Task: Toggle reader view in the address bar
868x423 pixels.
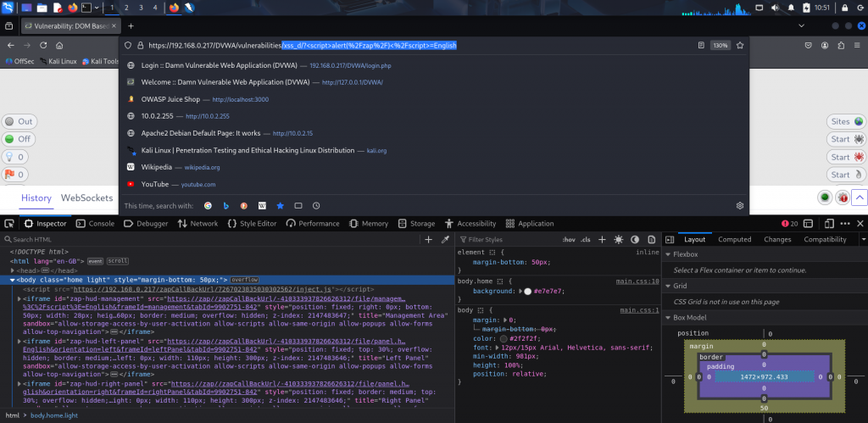Action: [x=701, y=46]
